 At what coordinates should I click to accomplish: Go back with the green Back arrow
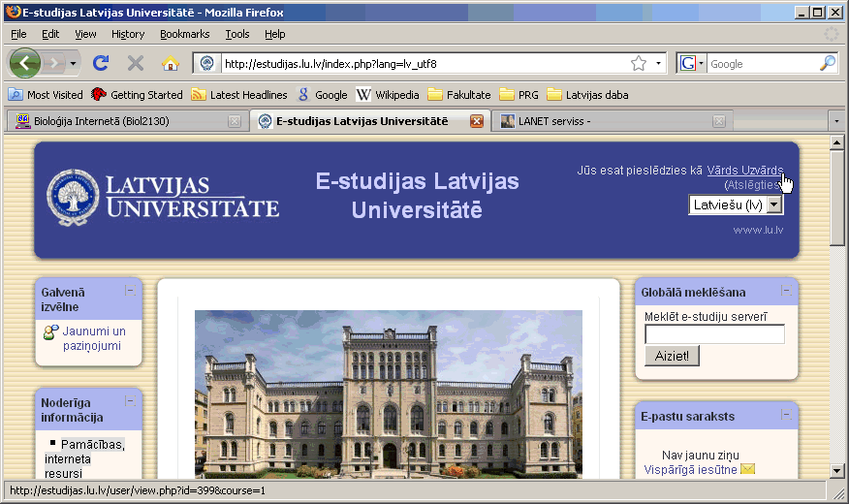coord(25,63)
